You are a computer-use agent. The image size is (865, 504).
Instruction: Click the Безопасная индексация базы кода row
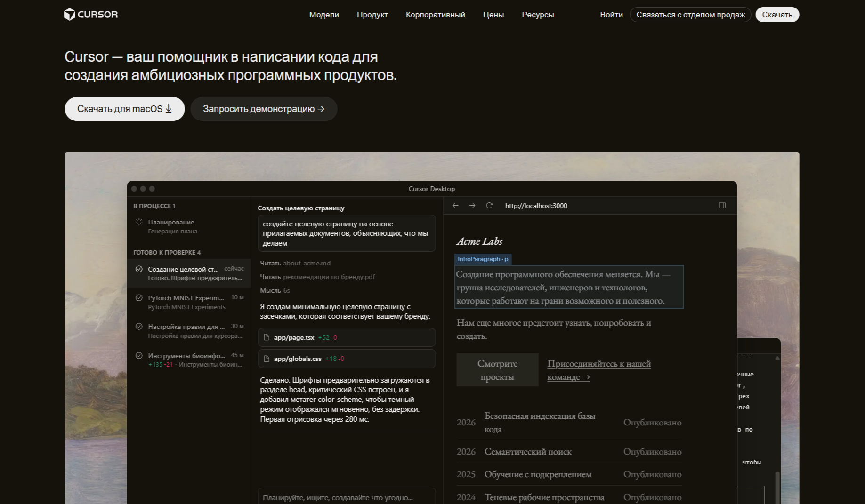click(569, 423)
